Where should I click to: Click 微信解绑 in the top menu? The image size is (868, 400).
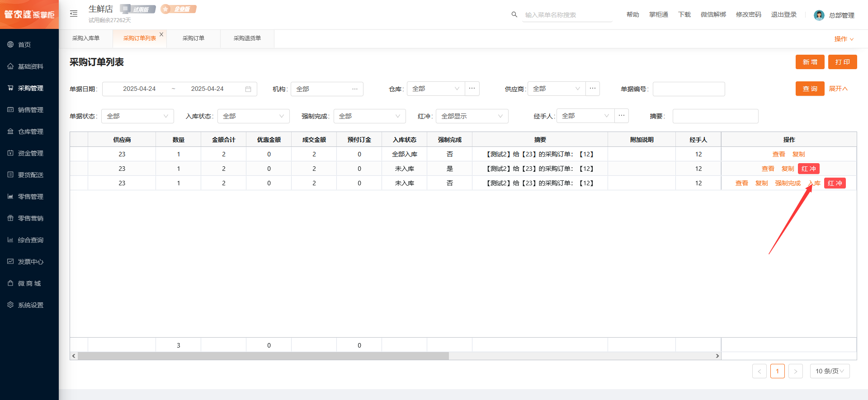(713, 14)
